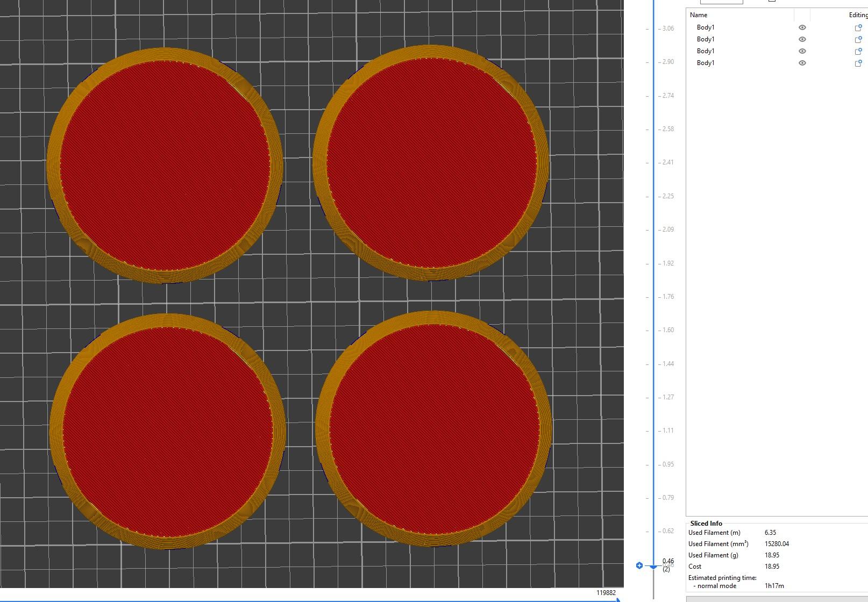Viewport: 868px width, 602px height.
Task: Select the third Body1 item in list
Action: (705, 51)
